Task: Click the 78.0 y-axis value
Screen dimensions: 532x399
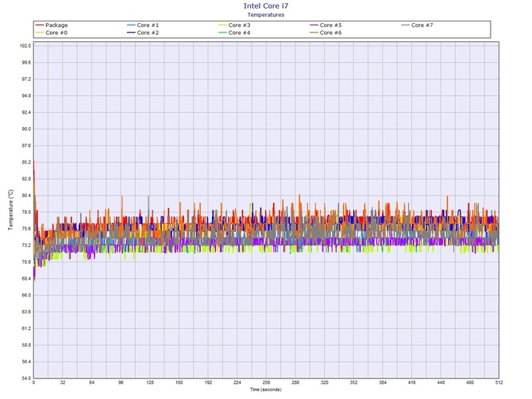Action: click(26, 212)
